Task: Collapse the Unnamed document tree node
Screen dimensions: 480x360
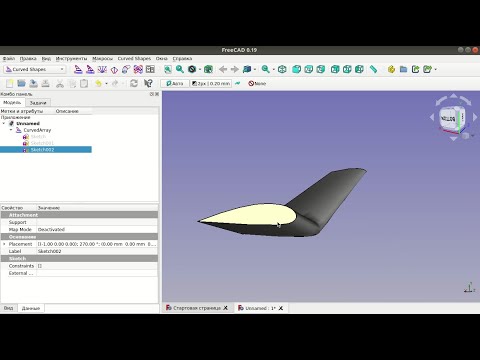Action: pos(4,124)
